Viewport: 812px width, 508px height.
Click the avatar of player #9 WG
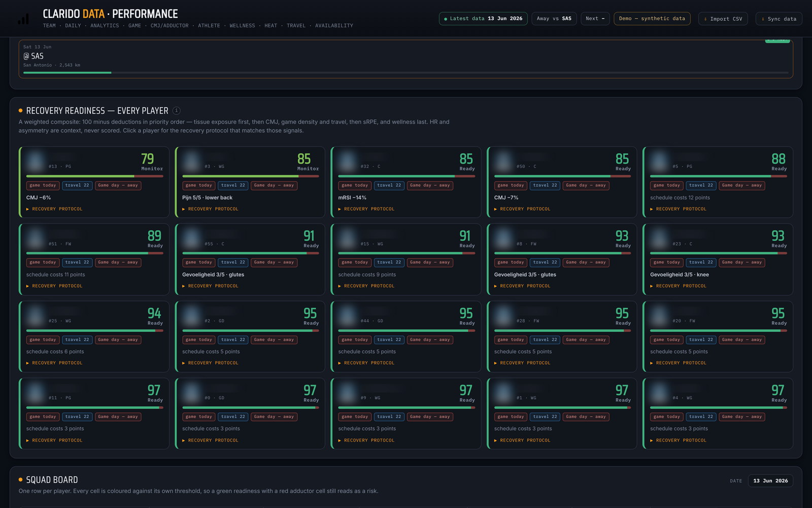pos(348,394)
